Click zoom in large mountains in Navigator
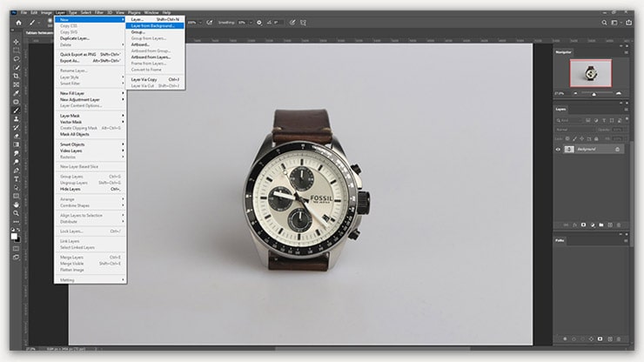Viewport: 644px width, 362px height. pyautogui.click(x=619, y=94)
